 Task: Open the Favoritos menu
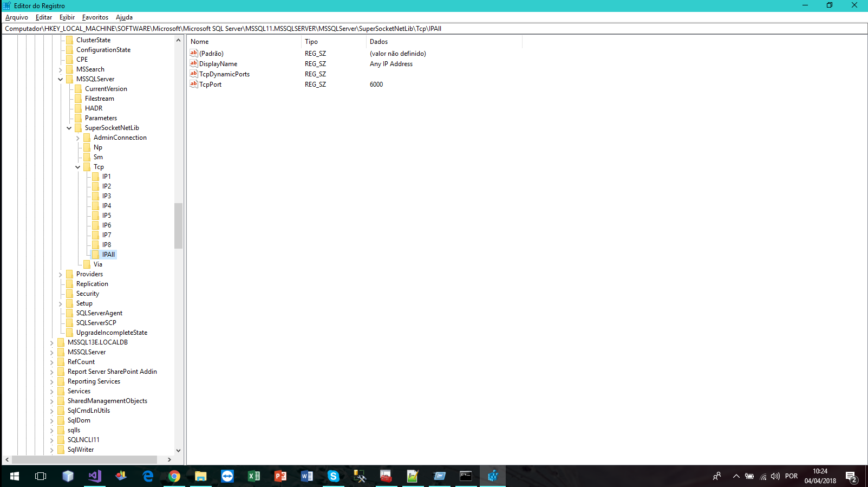[x=95, y=17]
